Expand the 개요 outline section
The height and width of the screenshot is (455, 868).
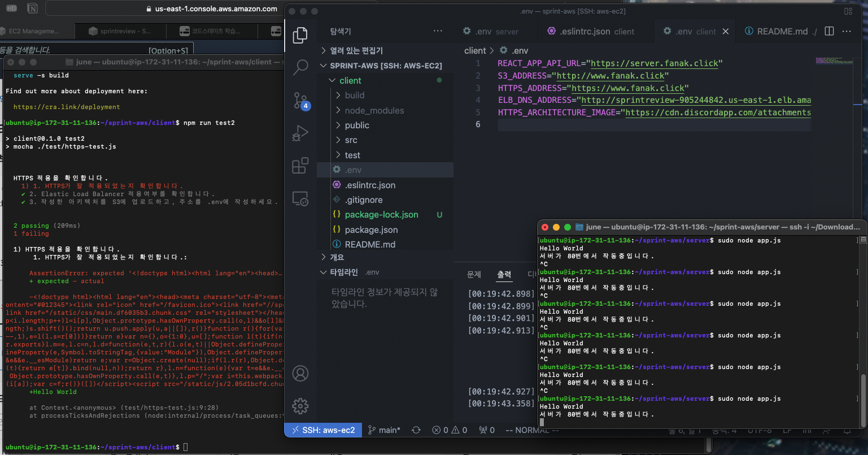385,257
